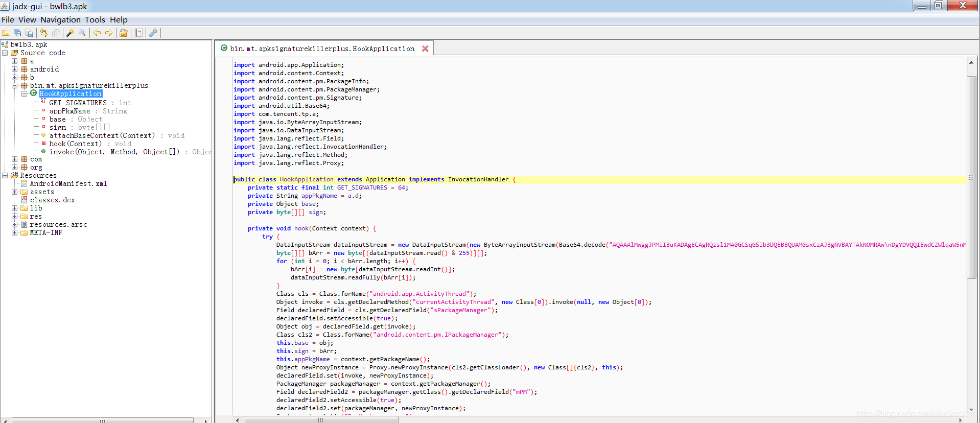The image size is (980, 423).
Task: Click the Save all icon
Action: click(17, 33)
